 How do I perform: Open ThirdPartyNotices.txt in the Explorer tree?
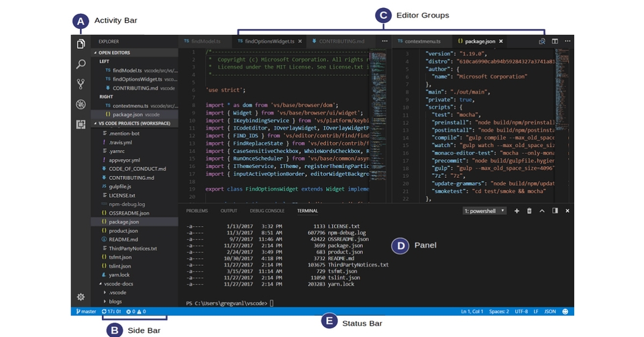pos(134,248)
